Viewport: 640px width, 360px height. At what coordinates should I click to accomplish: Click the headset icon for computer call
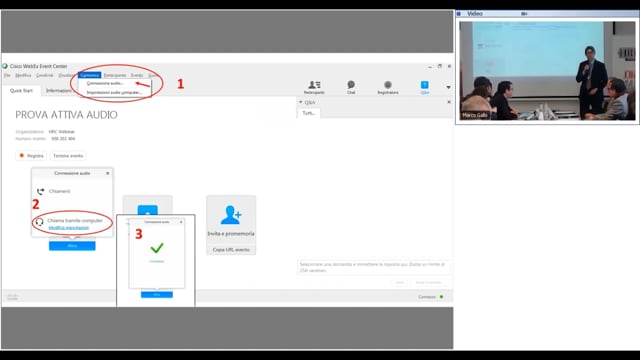pyautogui.click(x=39, y=222)
